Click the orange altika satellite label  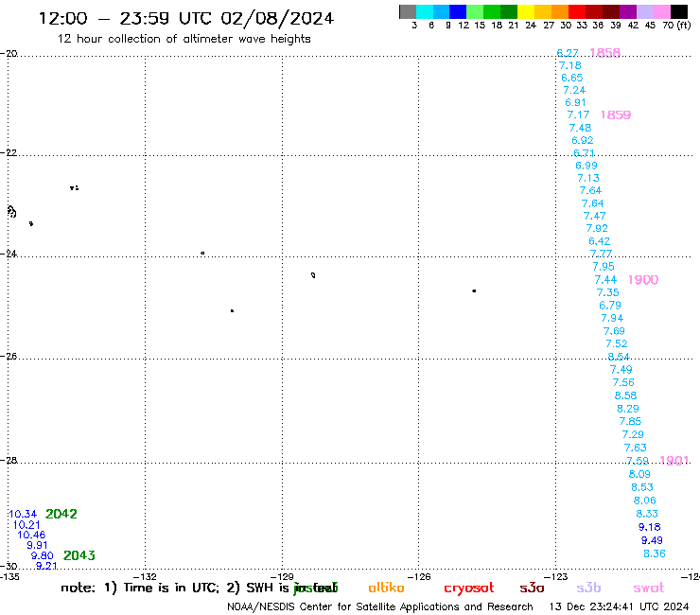(x=386, y=588)
